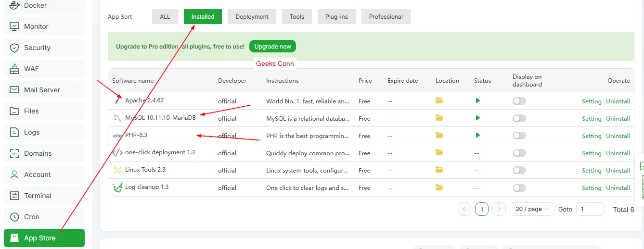644x249 pixels.
Task: Open PHP-8.3 location folder icon
Action: click(439, 135)
